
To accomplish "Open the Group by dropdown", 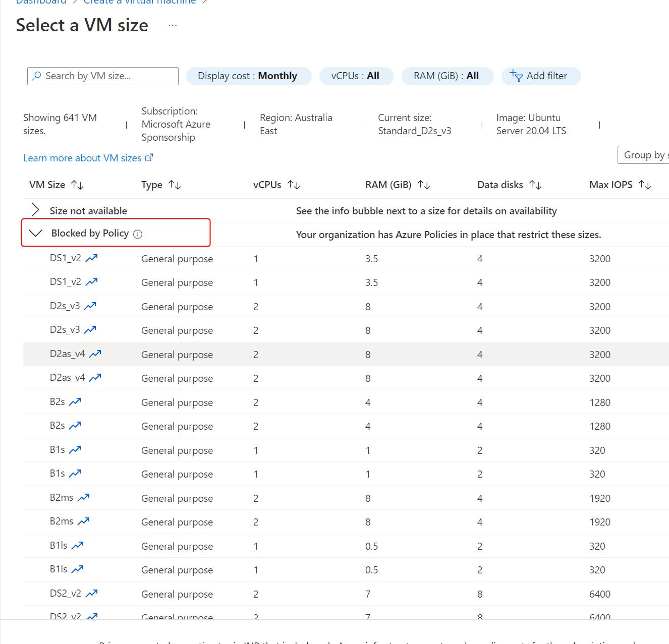I will click(643, 155).
